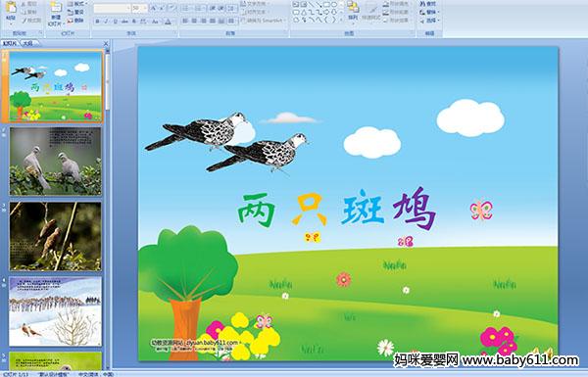Select the snowy scene slide thumbnail
Screen dimensions: 588x377
point(55,311)
